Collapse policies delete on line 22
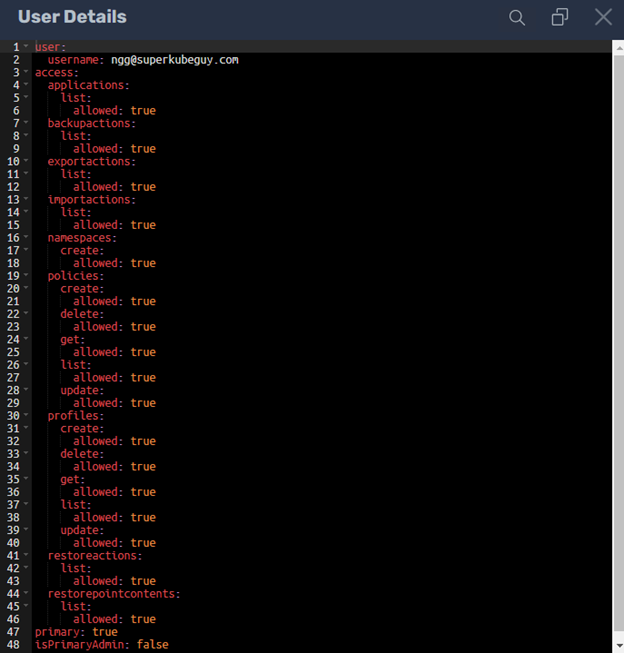 point(26,313)
